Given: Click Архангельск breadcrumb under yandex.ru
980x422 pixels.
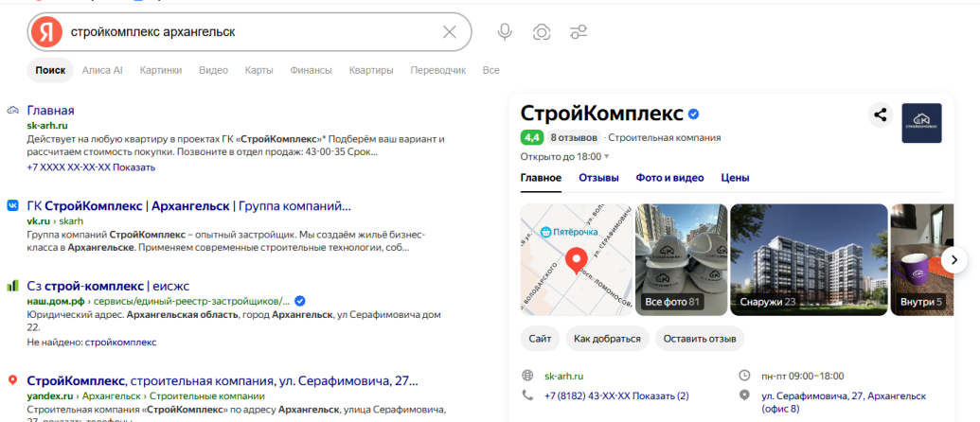Looking at the screenshot, I should [x=111, y=396].
